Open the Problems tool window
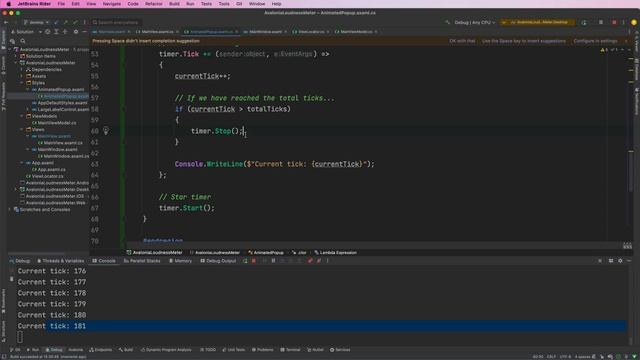Screen dimensions: 640x360 click(x=262, y=350)
